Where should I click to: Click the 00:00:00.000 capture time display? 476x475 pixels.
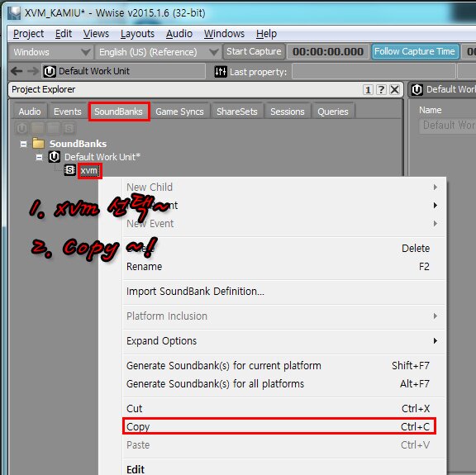point(328,52)
